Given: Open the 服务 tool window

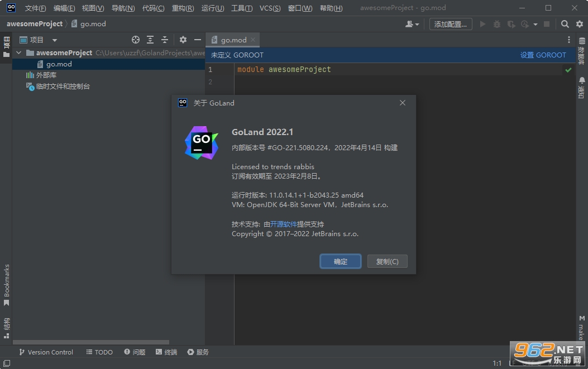Looking at the screenshot, I should (x=198, y=352).
